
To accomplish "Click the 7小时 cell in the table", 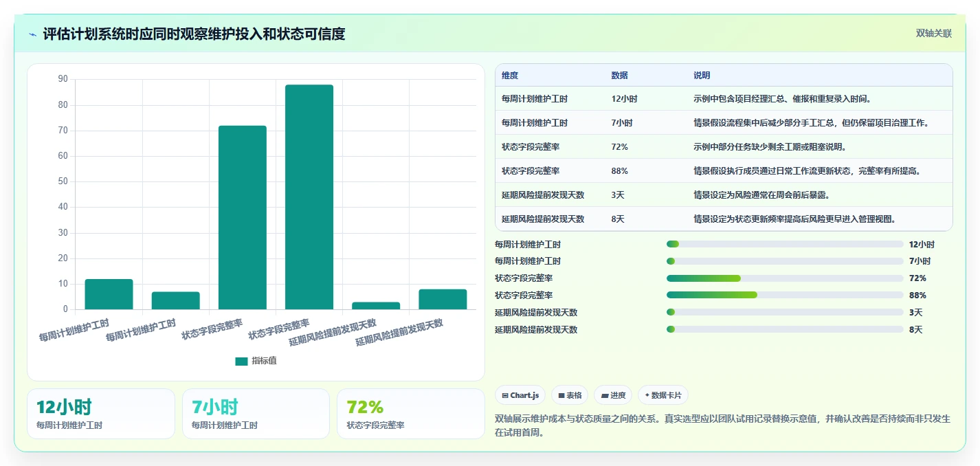I will (622, 123).
